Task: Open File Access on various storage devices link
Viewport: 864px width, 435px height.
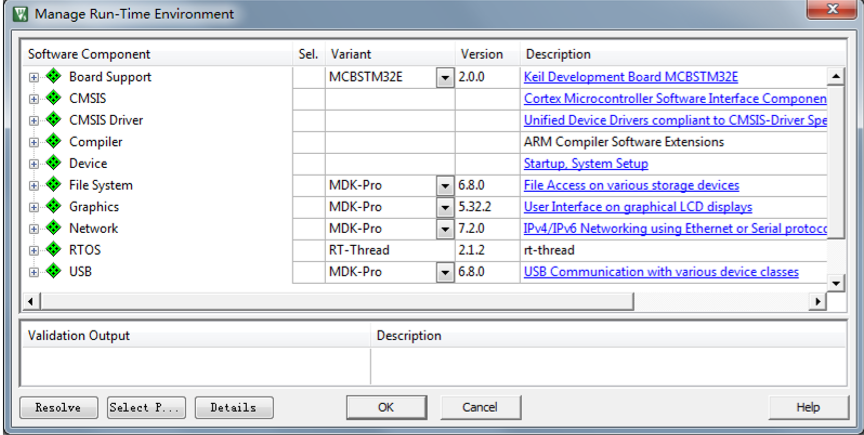Action: tap(631, 185)
